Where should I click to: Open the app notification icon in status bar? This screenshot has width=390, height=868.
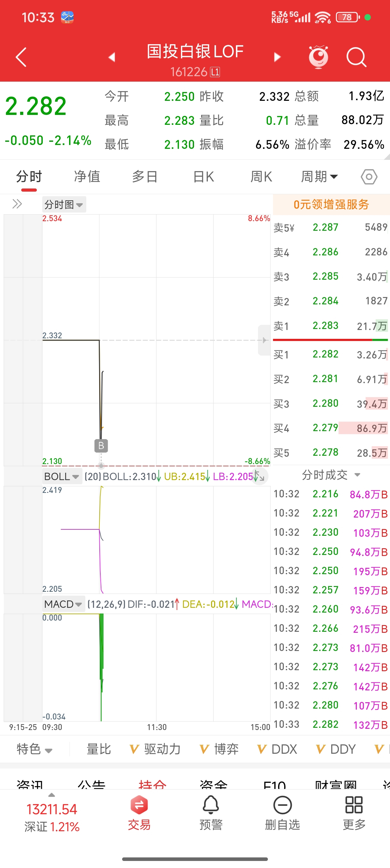67,17
